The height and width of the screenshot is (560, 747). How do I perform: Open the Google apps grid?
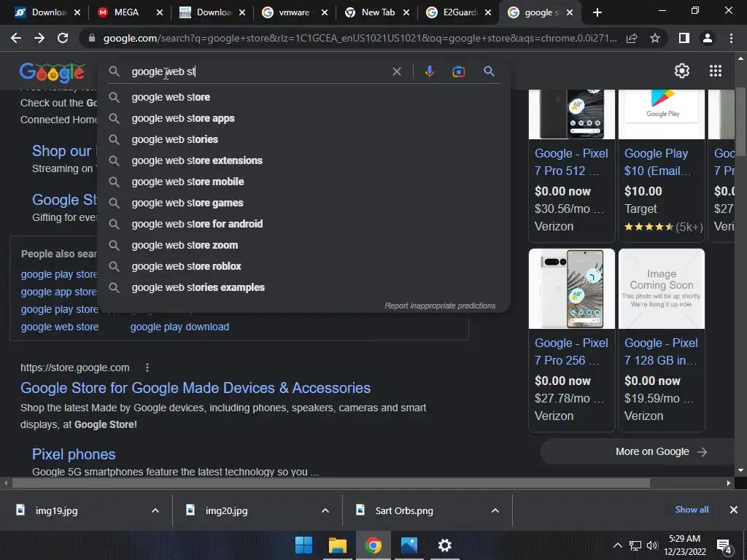coord(716,71)
